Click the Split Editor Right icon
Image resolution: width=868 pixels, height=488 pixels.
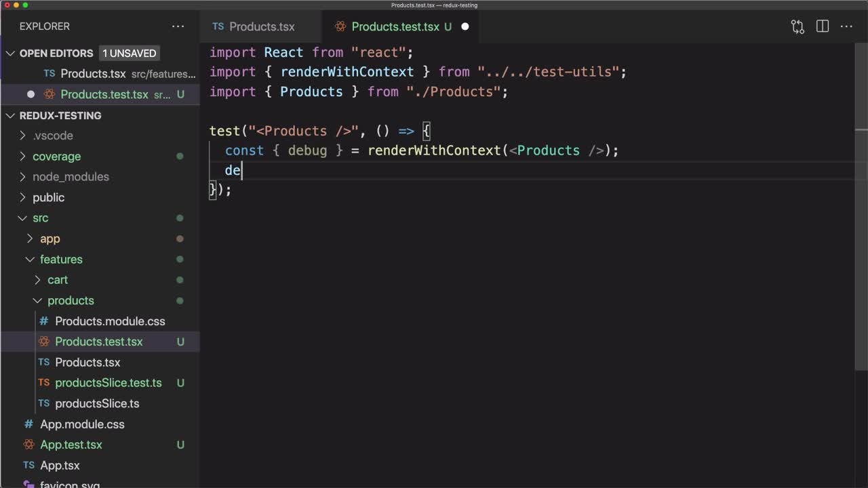pos(823,26)
